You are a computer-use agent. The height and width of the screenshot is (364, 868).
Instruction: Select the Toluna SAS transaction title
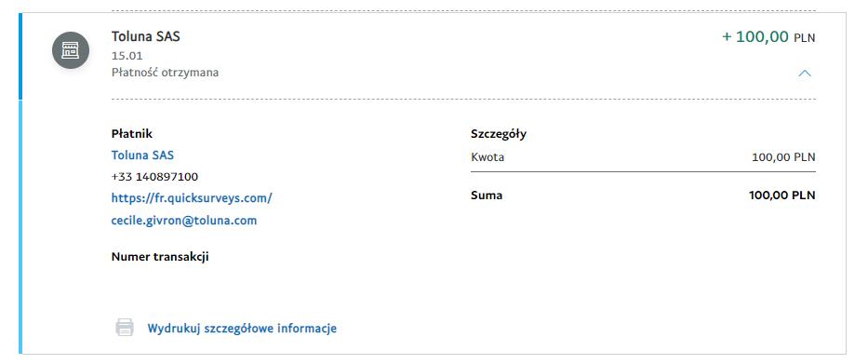[x=145, y=36]
